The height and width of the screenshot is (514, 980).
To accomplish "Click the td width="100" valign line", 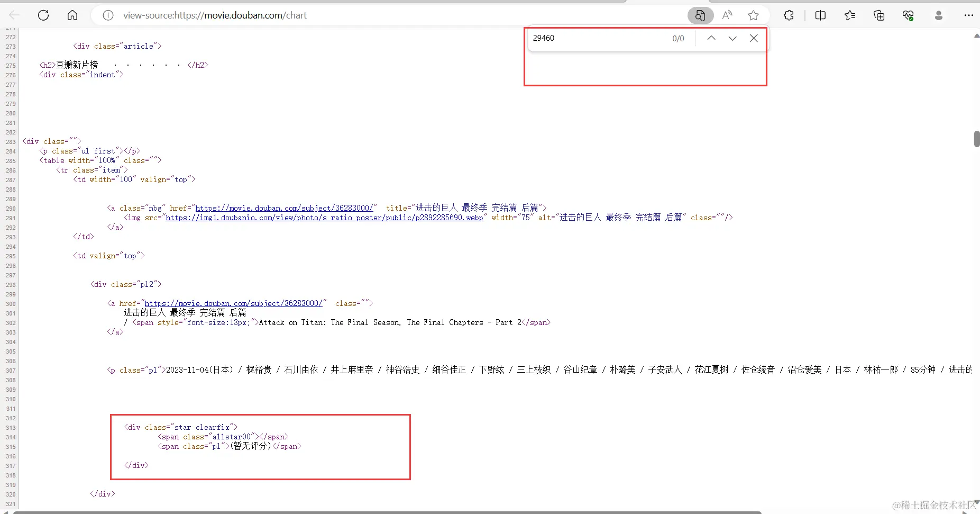I will pos(134,179).
